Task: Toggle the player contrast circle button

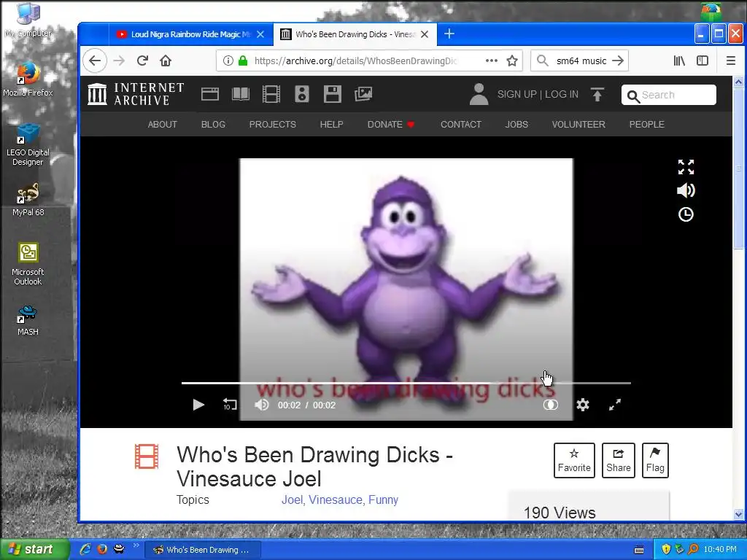Action: click(550, 405)
